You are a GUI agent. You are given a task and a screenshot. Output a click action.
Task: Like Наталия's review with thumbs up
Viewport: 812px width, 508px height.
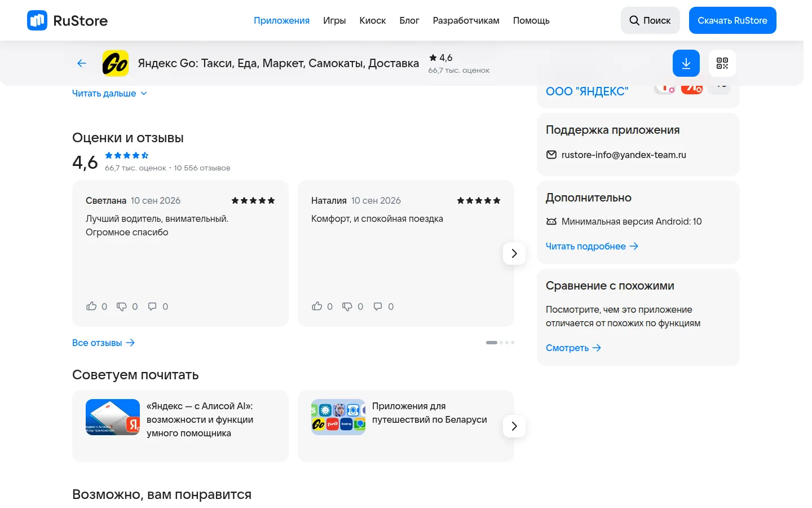tap(317, 306)
